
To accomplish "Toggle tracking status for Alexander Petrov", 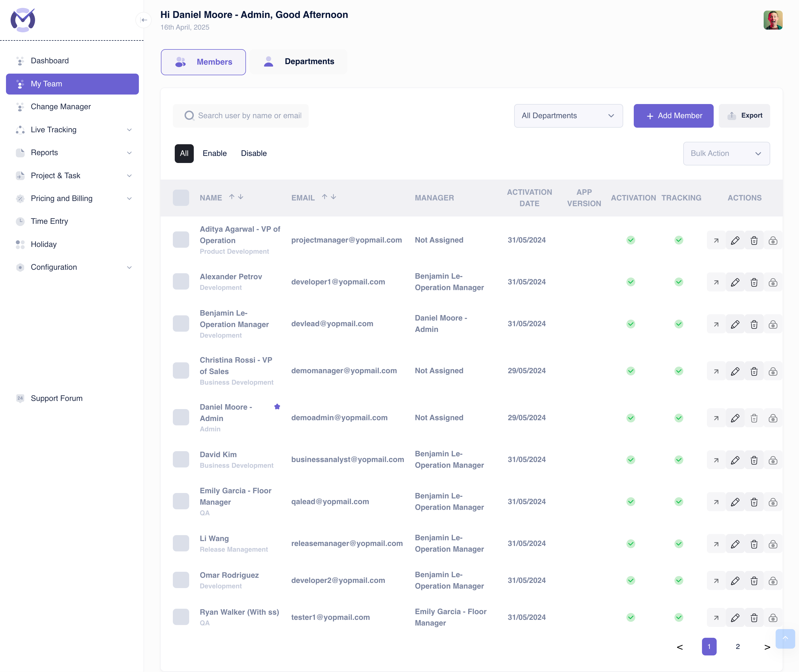I will coord(679,282).
